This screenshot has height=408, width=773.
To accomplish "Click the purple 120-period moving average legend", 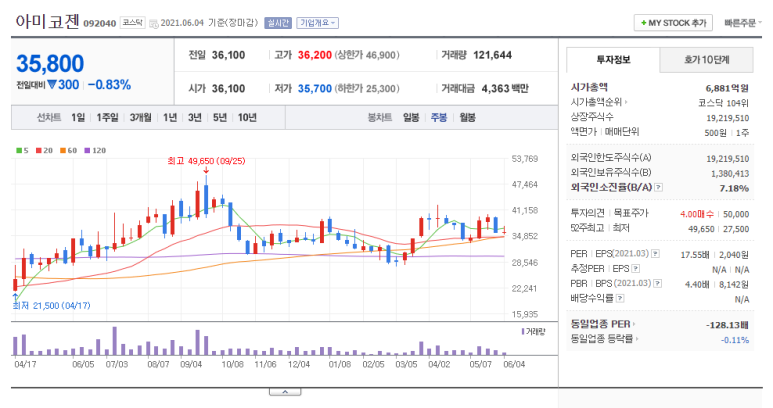I will [95, 150].
